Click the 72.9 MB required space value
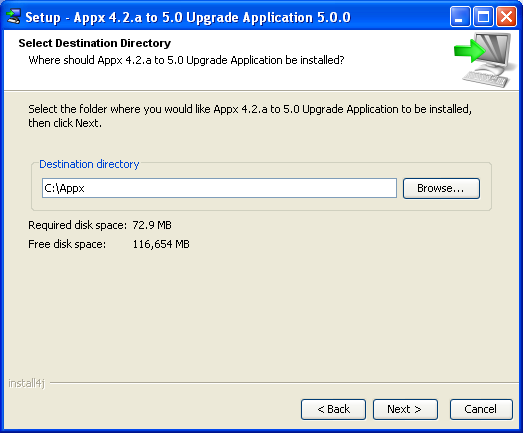Screen dimensions: 523x433 [152, 225]
